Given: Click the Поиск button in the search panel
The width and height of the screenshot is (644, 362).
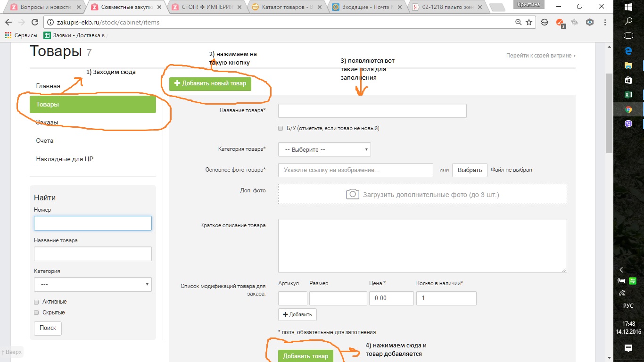Looking at the screenshot, I should click(x=48, y=328).
